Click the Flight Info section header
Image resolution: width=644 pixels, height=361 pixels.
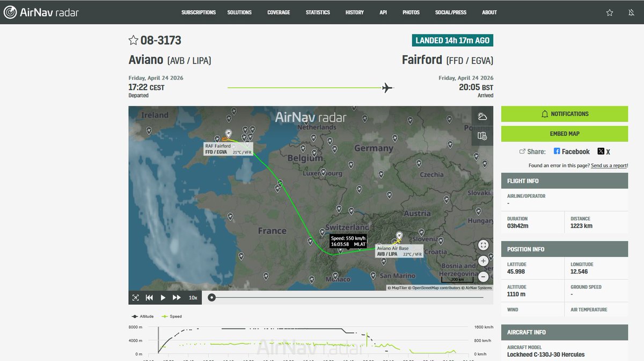(x=565, y=181)
